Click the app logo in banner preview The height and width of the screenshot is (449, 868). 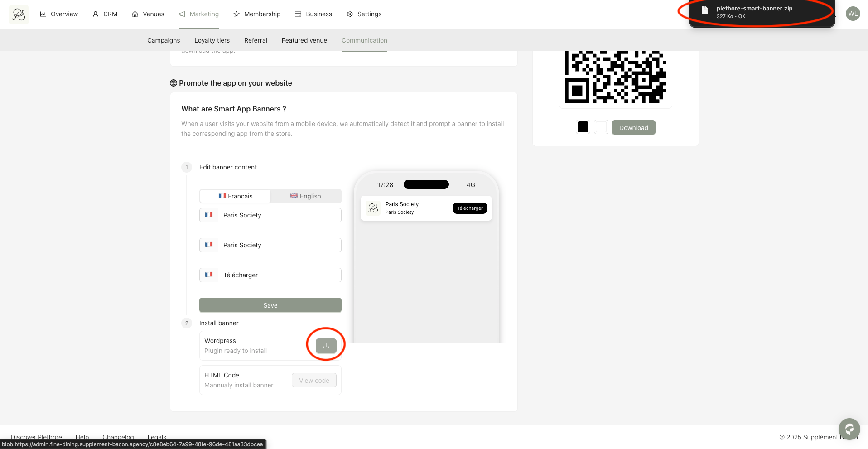373,208
